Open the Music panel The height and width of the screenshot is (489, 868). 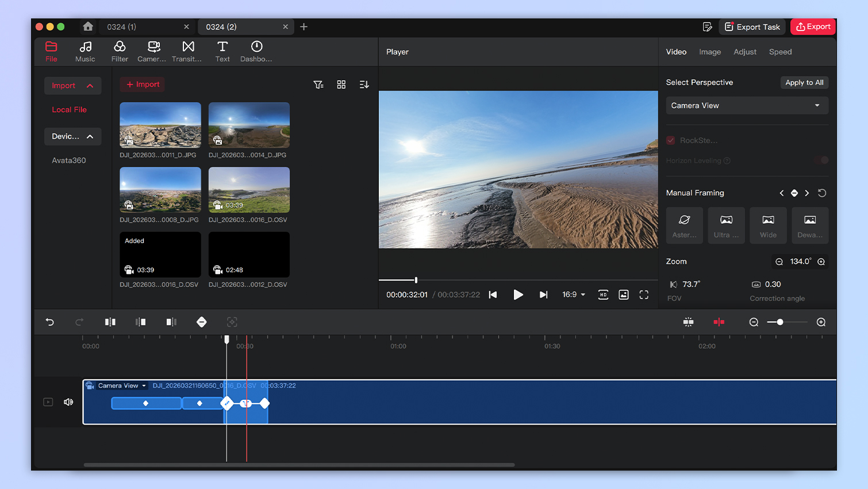[x=85, y=51]
